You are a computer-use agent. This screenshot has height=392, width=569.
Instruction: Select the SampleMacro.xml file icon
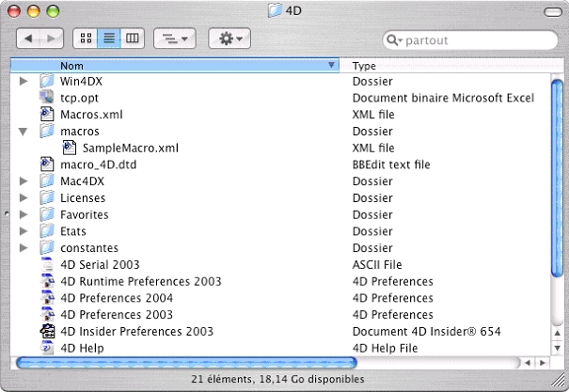pyautogui.click(x=70, y=149)
